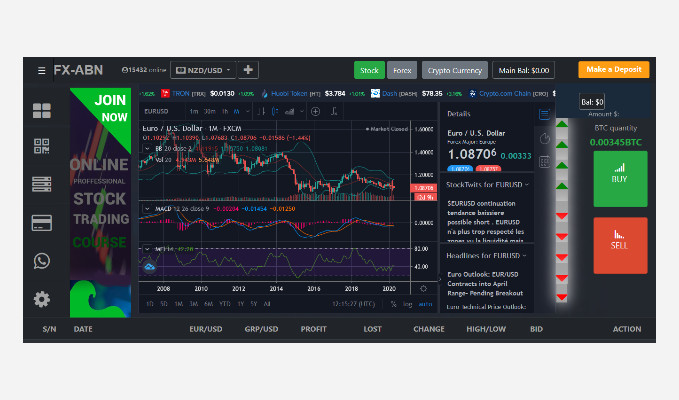Click the EURUSD symbol search field
Viewport: 679px width, 400px height.
pyautogui.click(x=156, y=112)
